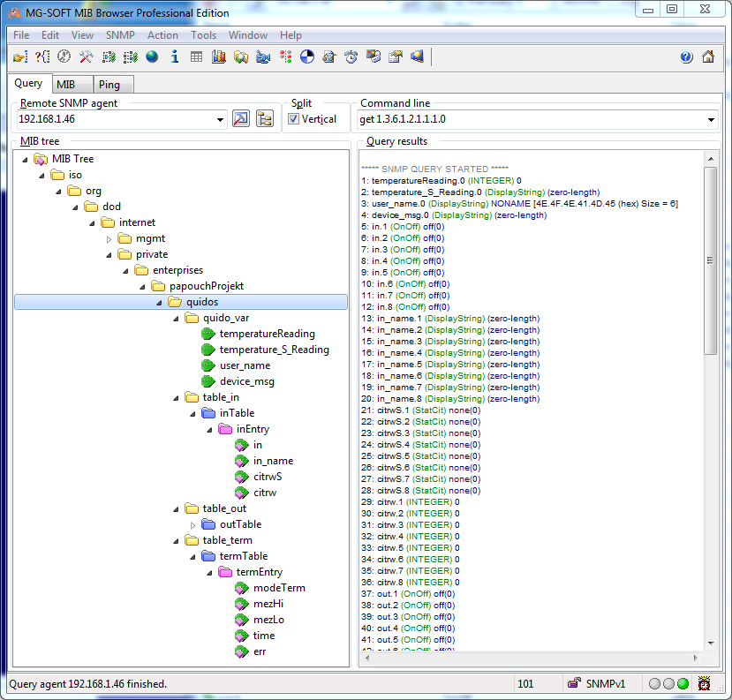The width and height of the screenshot is (732, 700).
Task: Click the bar chart toolbar icon
Action: click(x=218, y=56)
